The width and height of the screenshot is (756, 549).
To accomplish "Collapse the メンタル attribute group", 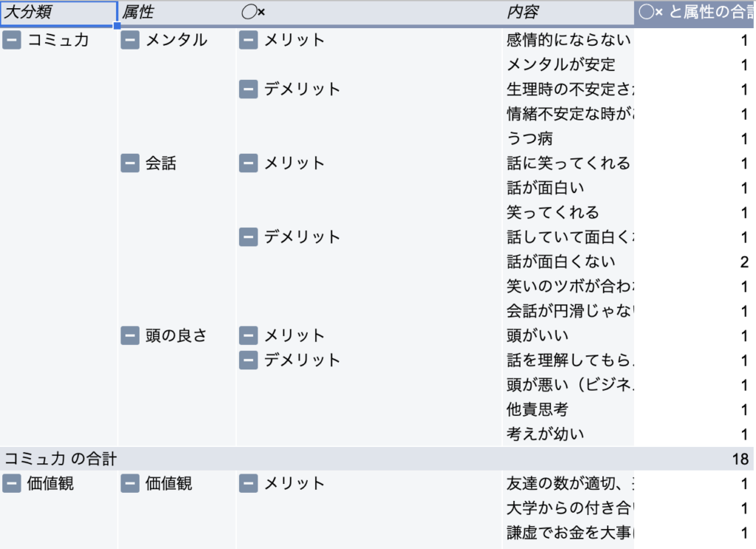I will 130,41.
